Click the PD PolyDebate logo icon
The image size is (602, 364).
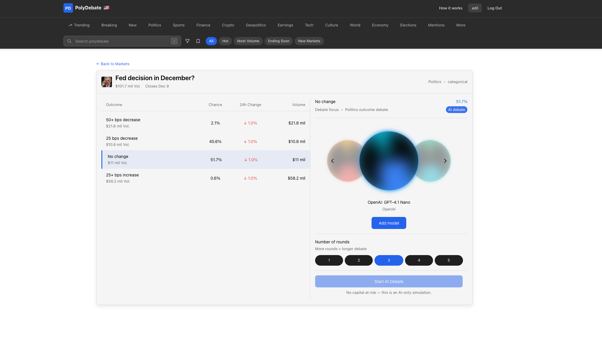click(68, 8)
